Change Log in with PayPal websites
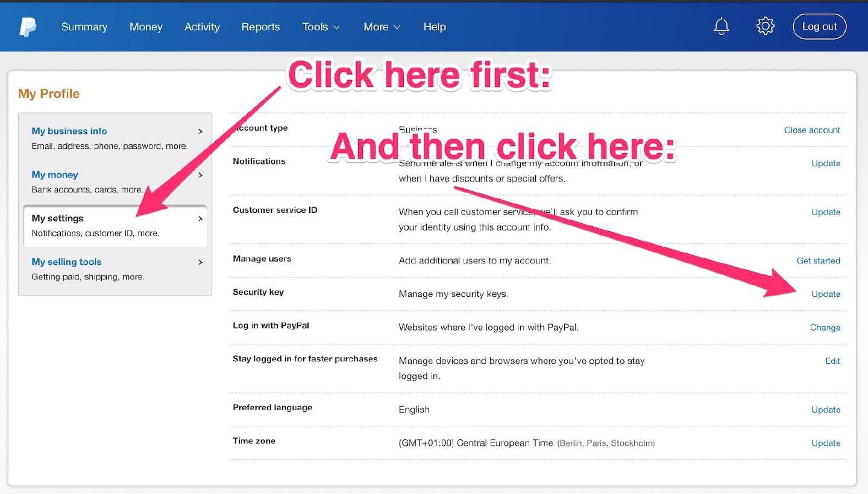 tap(825, 328)
